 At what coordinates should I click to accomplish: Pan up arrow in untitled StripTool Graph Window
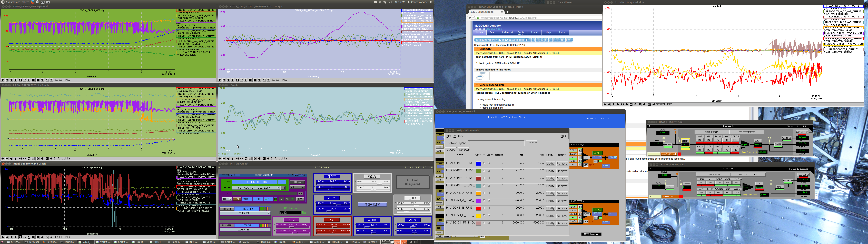pos(614,105)
